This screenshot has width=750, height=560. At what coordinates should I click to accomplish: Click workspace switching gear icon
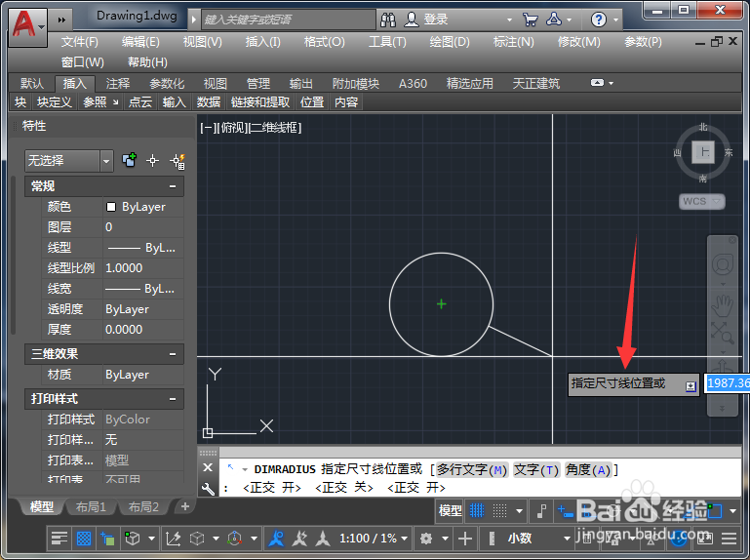pos(425,539)
